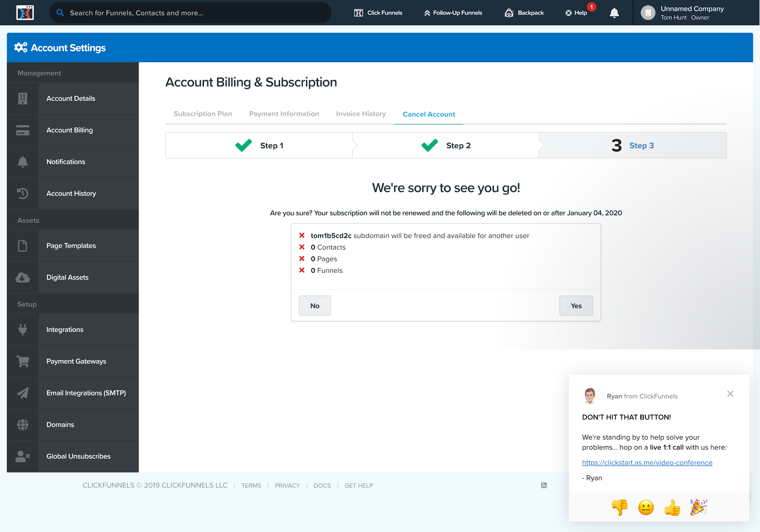Open the Get Help footer link
Viewport: 760px width, 532px height.
click(x=358, y=485)
